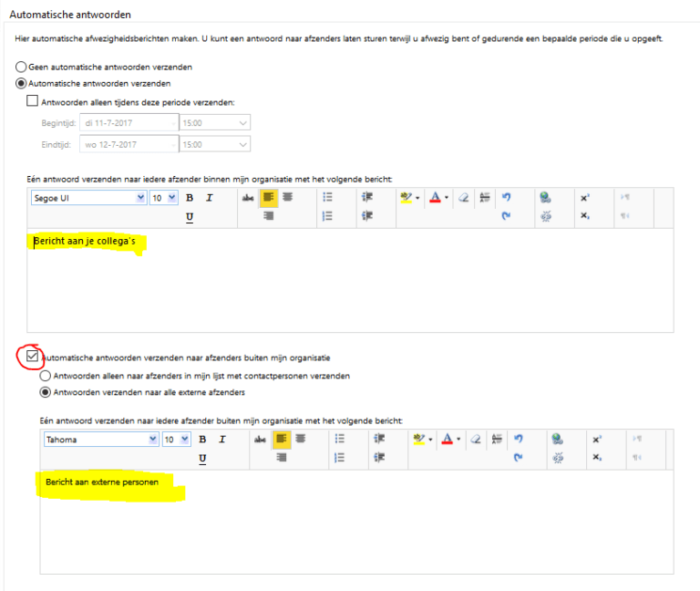Toggle Italic in the internal message toolbar
Screen dimensions: 700x591
click(x=210, y=198)
